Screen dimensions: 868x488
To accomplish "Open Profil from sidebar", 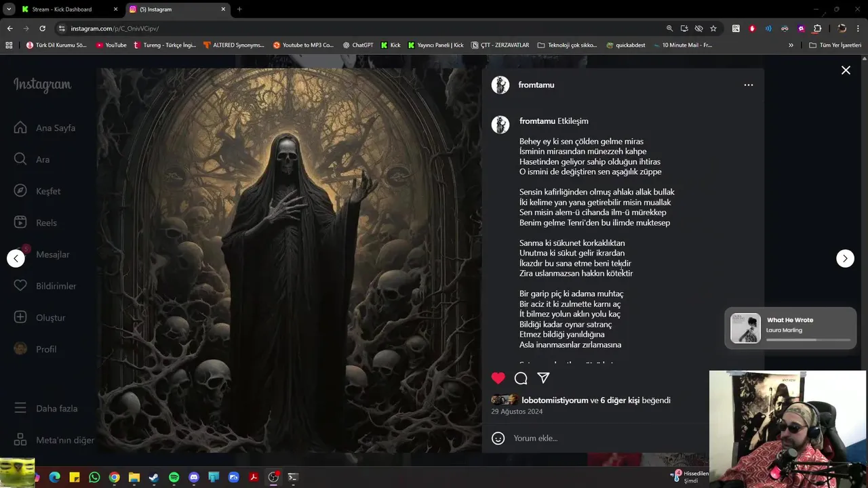I will coord(35,349).
